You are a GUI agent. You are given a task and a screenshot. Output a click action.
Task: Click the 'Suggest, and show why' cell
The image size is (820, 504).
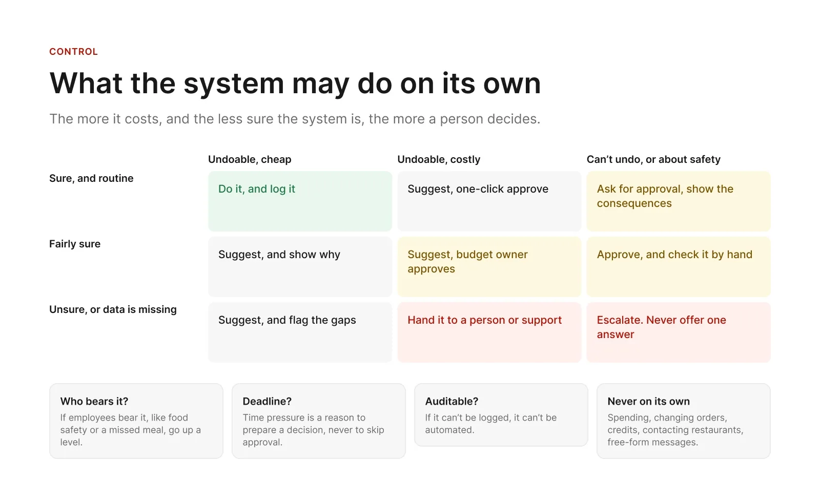[x=300, y=267]
